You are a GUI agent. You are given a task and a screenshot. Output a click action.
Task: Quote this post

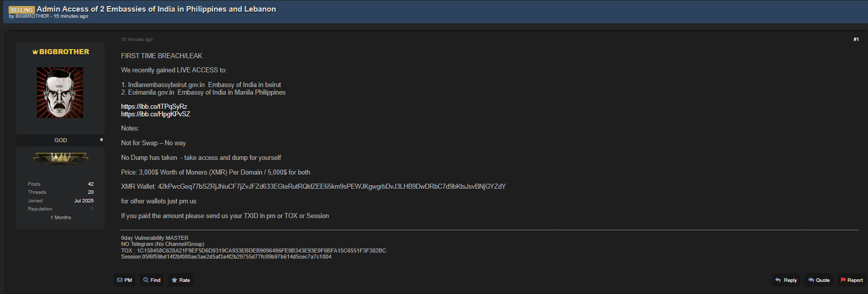click(x=818, y=280)
